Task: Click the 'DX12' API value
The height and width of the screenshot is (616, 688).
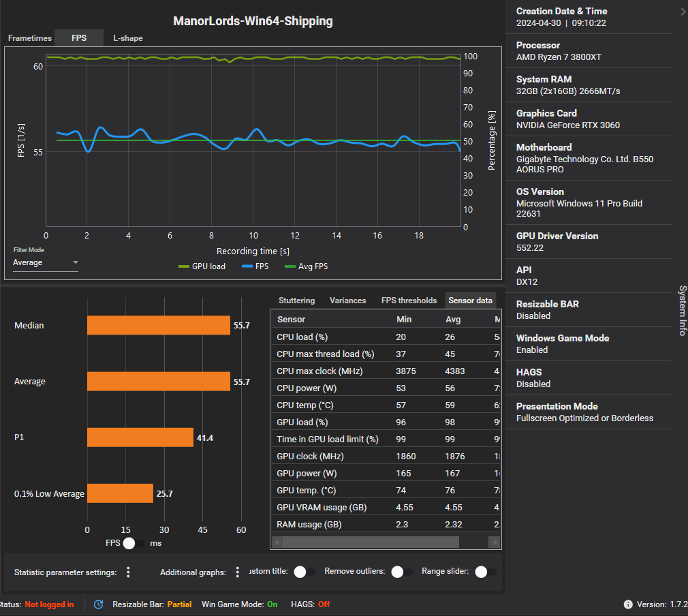Action: pos(527,282)
